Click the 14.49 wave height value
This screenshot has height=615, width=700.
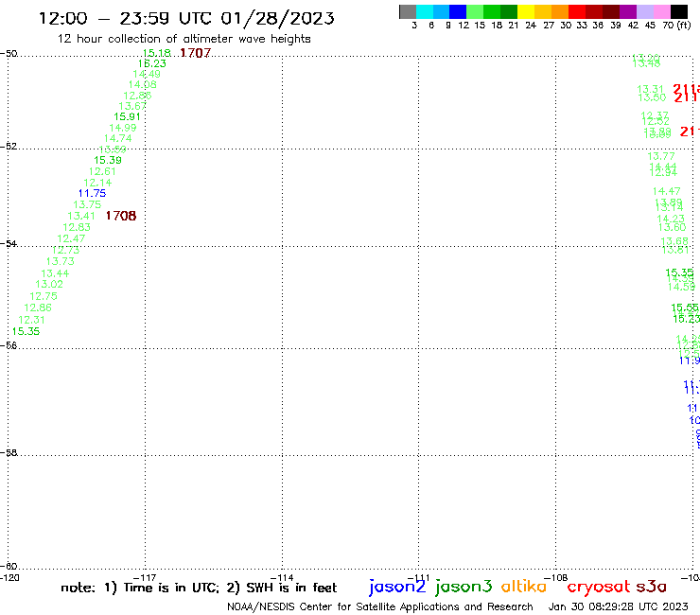(147, 74)
